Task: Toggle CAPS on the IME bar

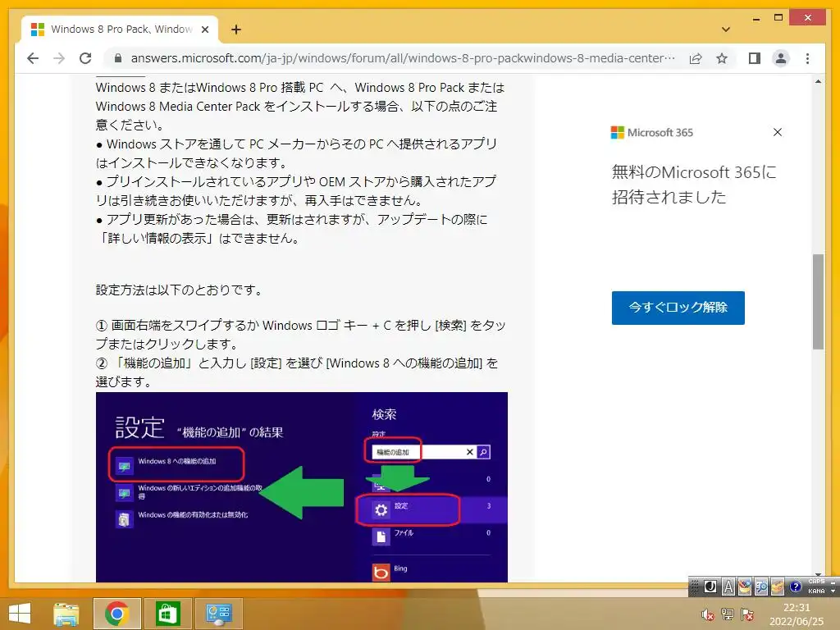Action: [816, 582]
